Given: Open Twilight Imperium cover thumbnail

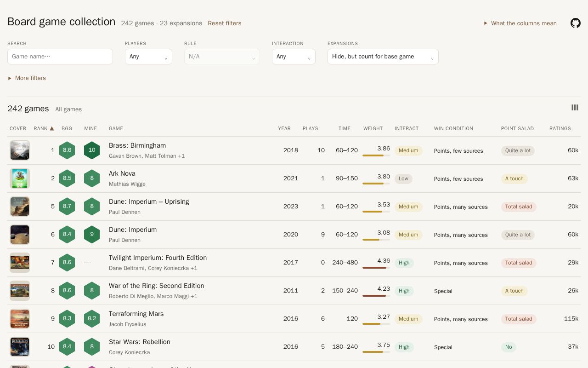Looking at the screenshot, I should [20, 263].
